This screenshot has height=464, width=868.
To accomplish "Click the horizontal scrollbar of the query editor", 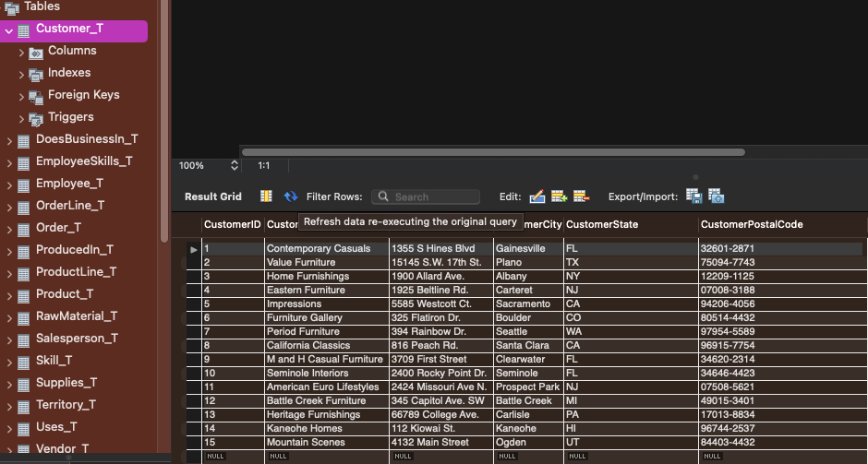I will (x=493, y=152).
